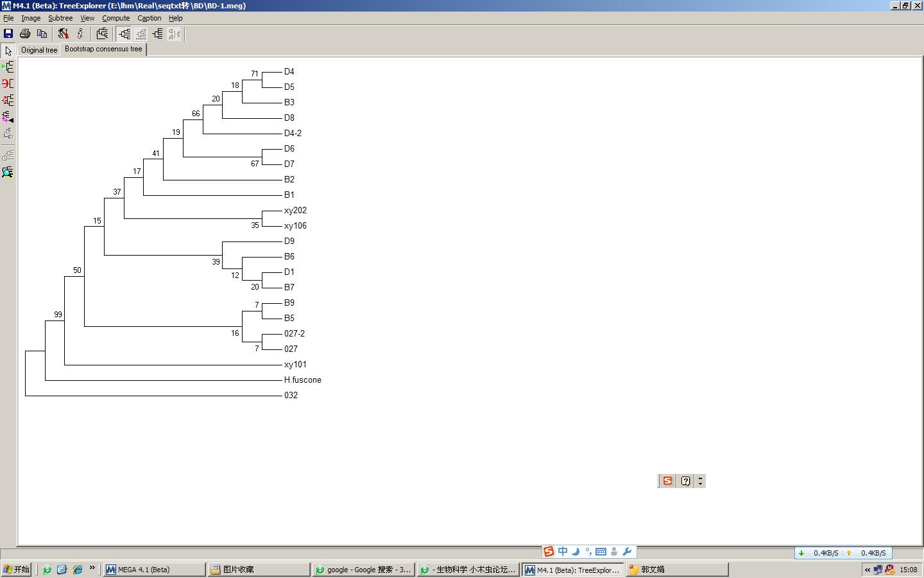Click taxon label 027-2
Viewport: 924px width, 578px height.
tap(295, 334)
